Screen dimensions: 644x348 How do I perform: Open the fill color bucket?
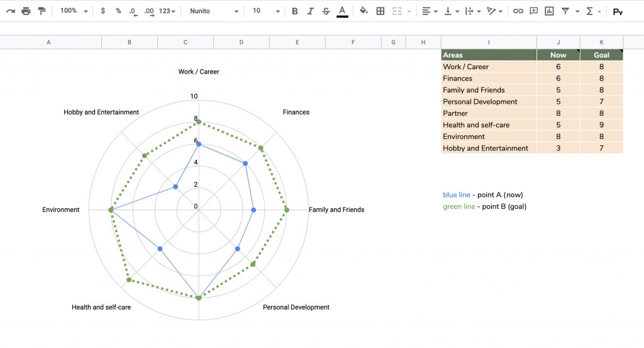click(364, 11)
